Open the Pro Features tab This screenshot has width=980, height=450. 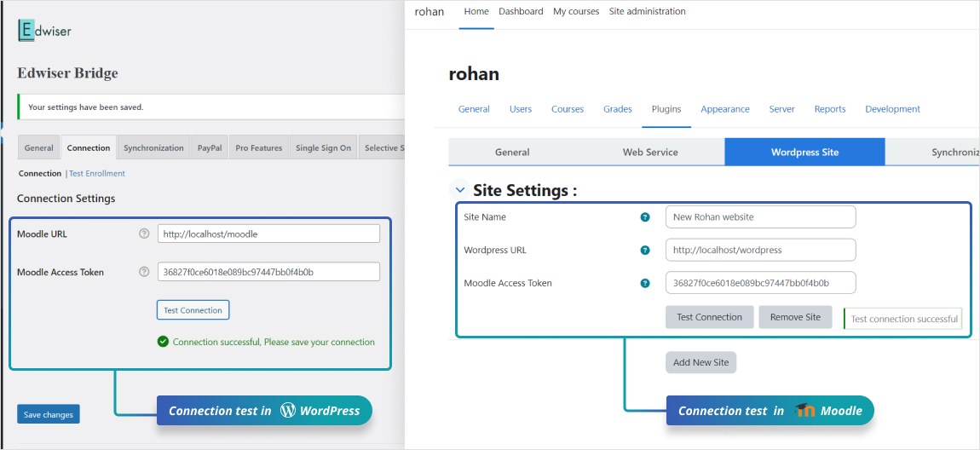coord(259,147)
